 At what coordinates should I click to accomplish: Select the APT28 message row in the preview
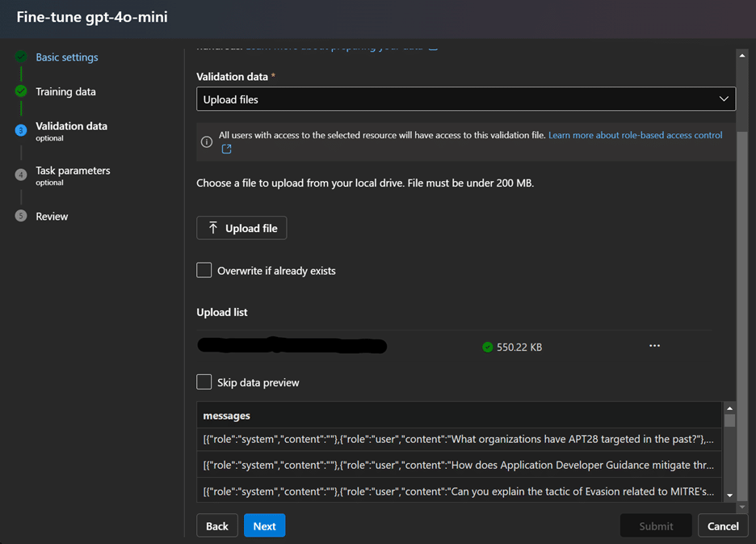pos(460,439)
